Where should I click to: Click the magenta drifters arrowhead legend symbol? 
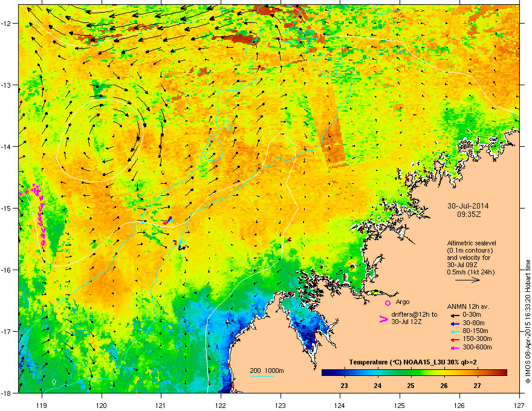coord(383,319)
